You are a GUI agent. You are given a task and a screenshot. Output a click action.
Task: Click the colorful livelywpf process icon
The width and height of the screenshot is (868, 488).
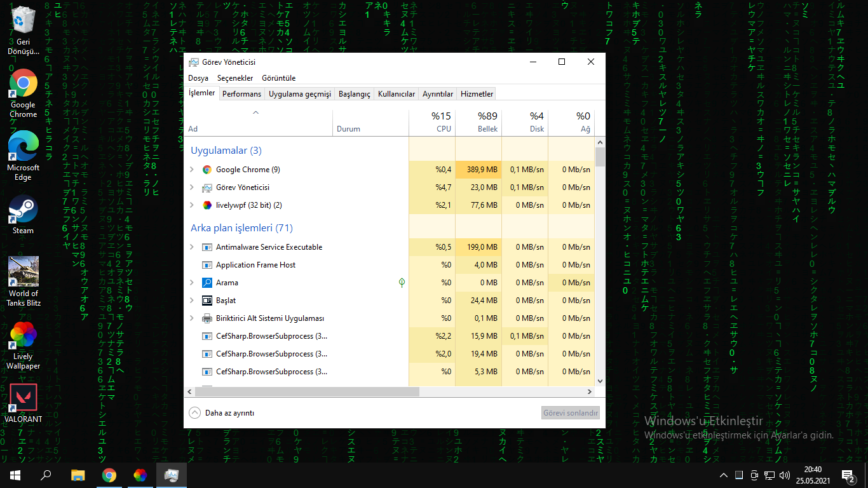point(207,205)
